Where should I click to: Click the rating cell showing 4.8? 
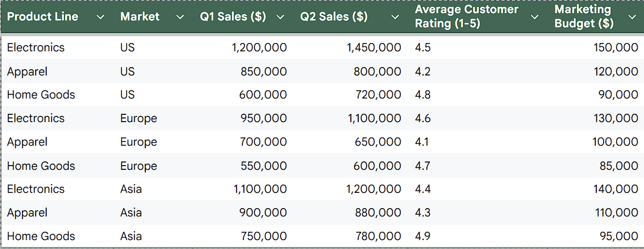point(423,95)
